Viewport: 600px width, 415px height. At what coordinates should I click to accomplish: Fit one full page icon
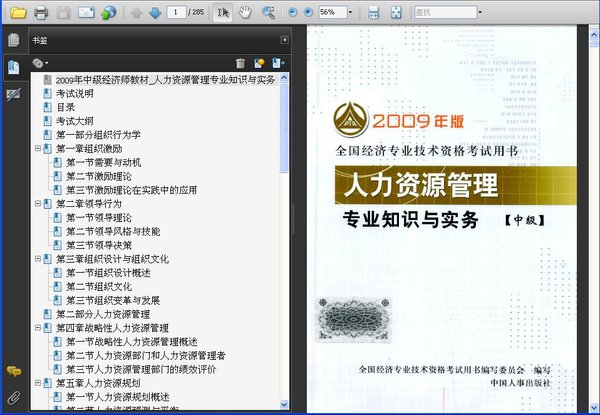point(396,13)
